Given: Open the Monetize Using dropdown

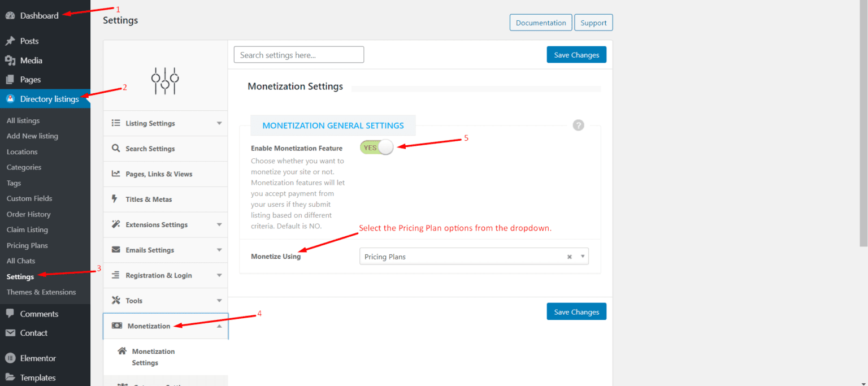Looking at the screenshot, I should [582, 256].
